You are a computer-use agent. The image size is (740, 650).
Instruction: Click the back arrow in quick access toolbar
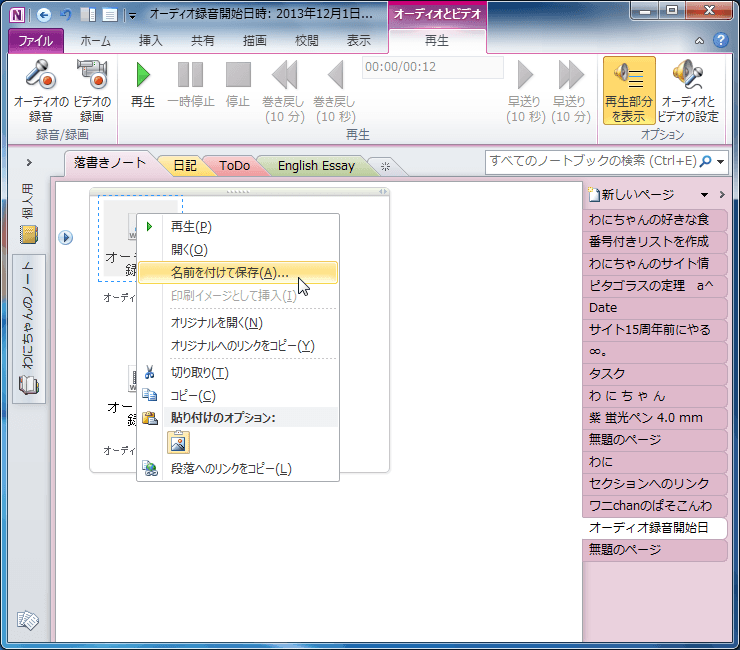(43, 15)
